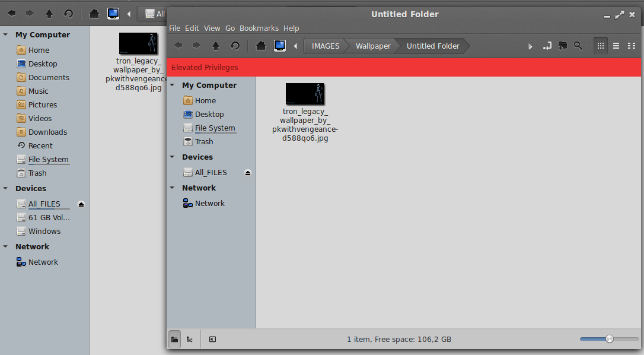Screen dimensions: 644x355
Task: Toggle the location entry icon
Action: 547,46
